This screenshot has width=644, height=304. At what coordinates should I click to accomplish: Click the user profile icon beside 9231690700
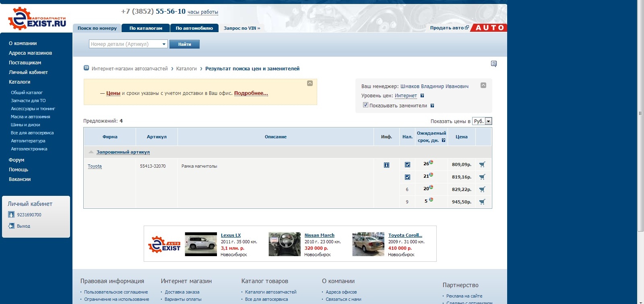click(x=11, y=215)
